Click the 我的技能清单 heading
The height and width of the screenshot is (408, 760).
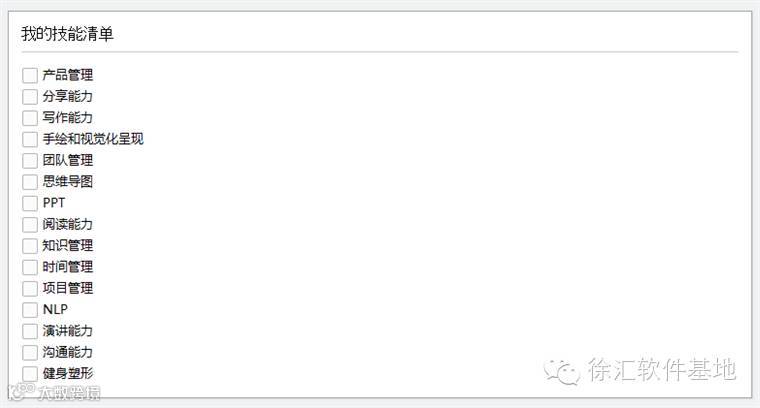[68, 34]
